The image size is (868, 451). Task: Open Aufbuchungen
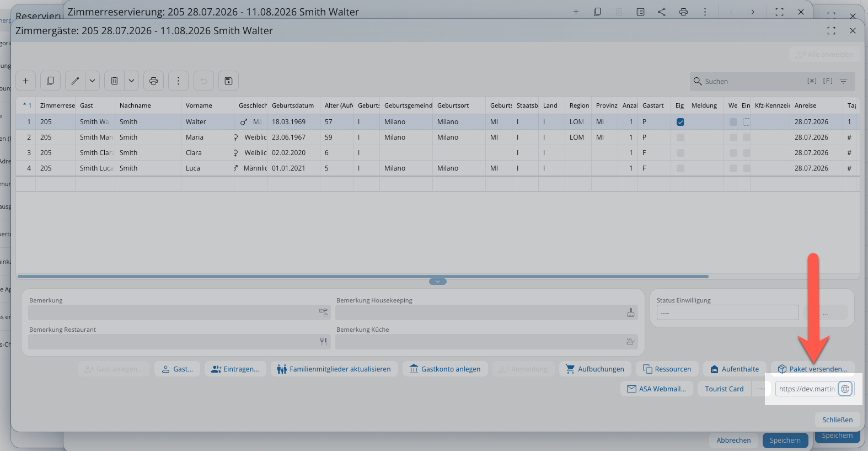coord(595,369)
